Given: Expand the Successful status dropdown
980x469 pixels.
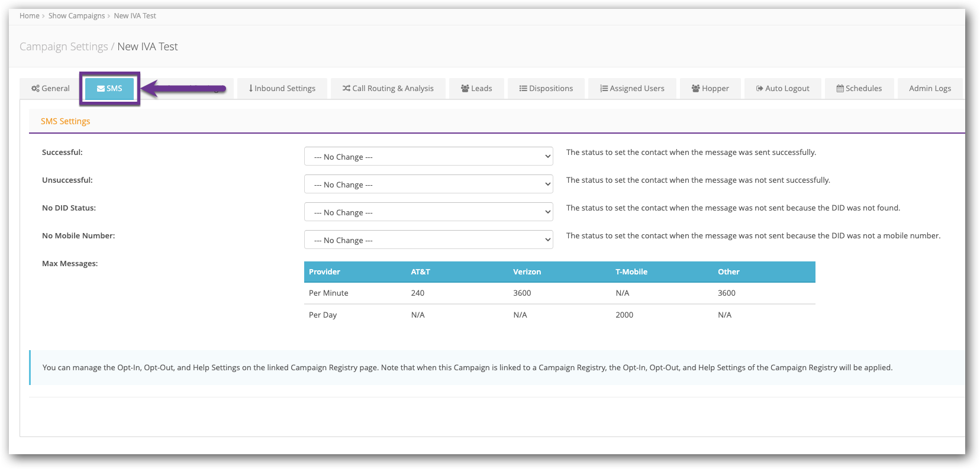Looking at the screenshot, I should 428,157.
